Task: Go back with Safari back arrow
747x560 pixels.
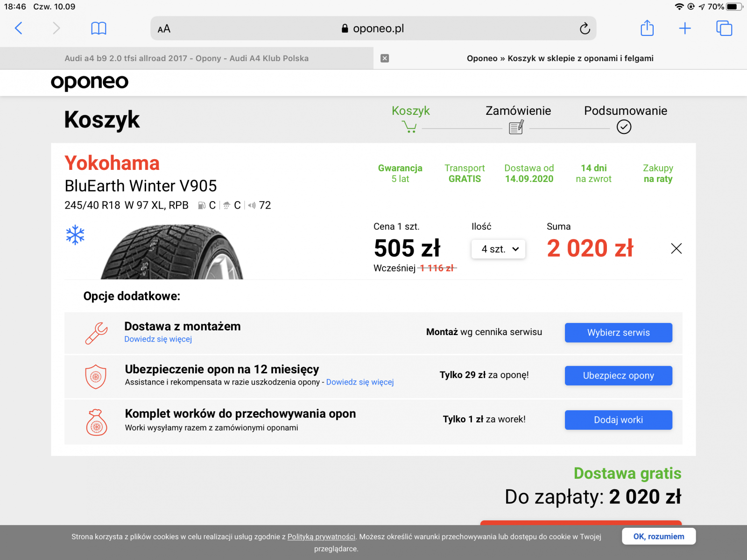Action: pos(19,28)
